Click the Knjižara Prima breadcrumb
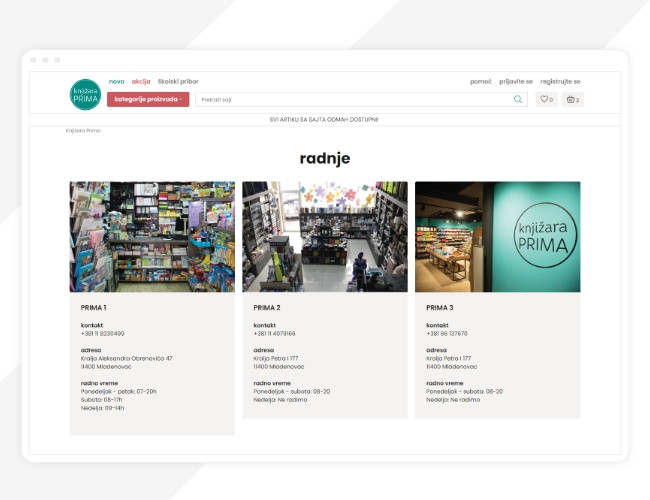The image size is (650, 500). 84,130
